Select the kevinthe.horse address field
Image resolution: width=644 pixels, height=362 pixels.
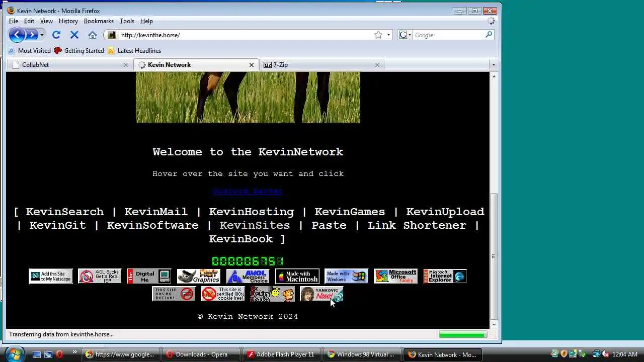[x=246, y=35]
